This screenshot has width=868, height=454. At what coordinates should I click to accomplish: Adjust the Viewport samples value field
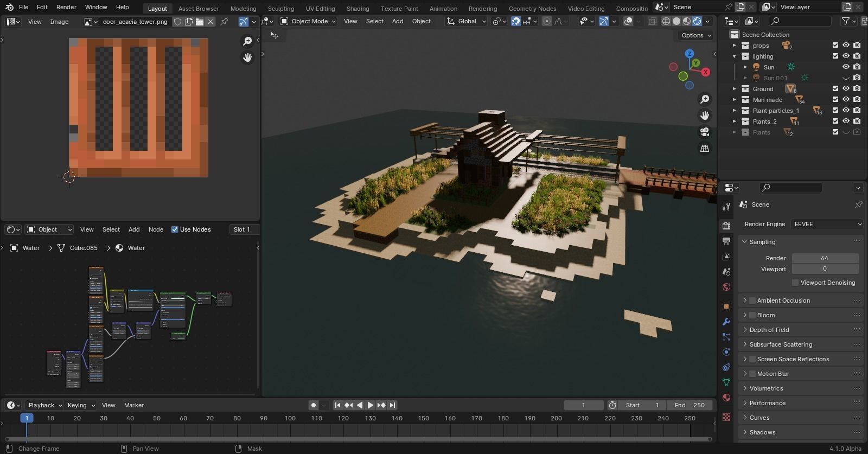pos(825,269)
